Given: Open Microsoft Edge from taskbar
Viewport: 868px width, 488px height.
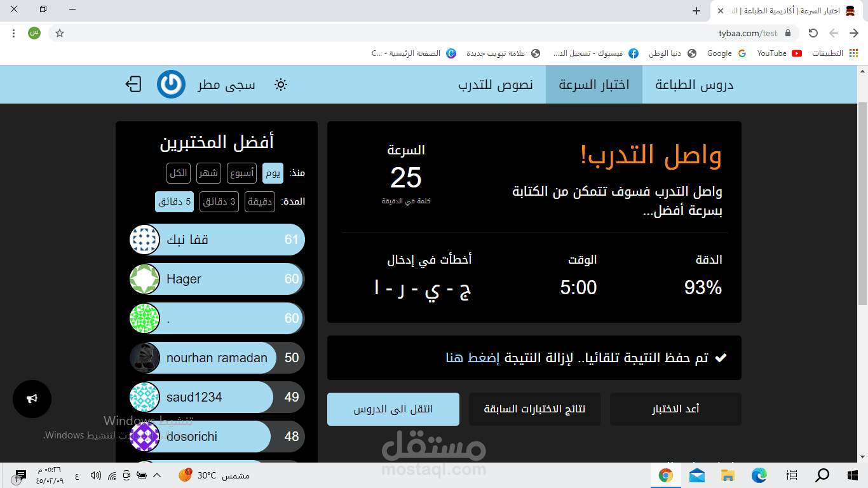Looking at the screenshot, I should pyautogui.click(x=759, y=475).
